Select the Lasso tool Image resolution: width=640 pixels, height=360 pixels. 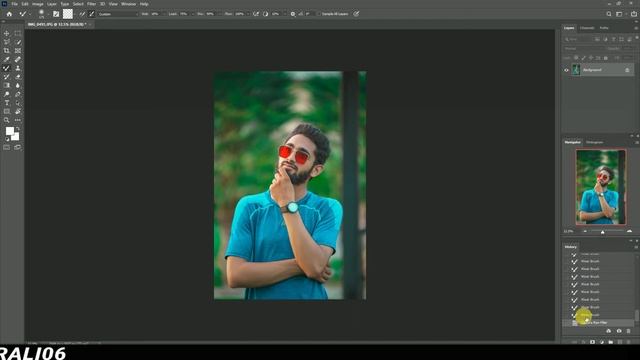[x=7, y=42]
